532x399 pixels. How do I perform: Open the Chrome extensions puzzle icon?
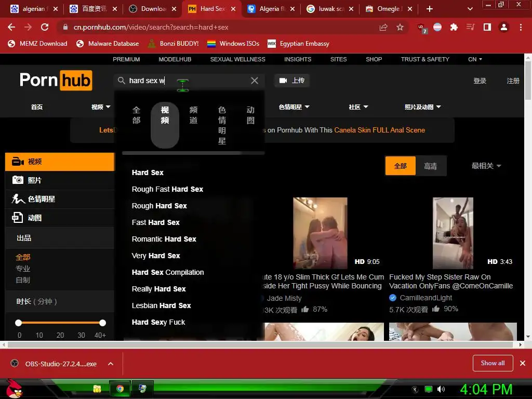click(x=454, y=27)
